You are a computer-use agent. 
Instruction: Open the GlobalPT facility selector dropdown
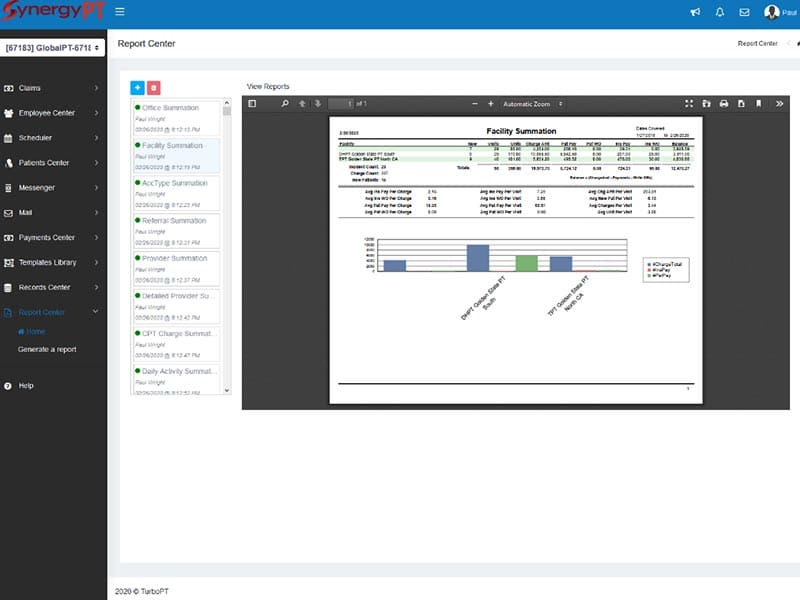pos(52,47)
